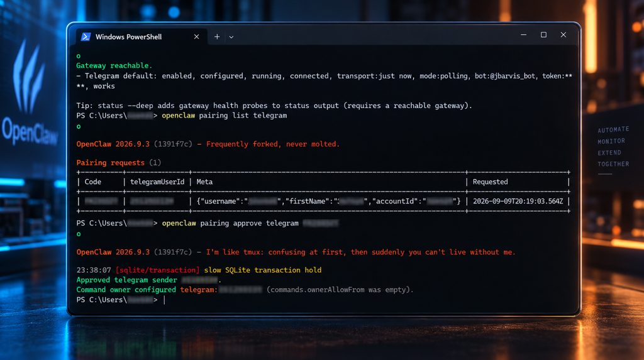Click the 'Pairing requests' heading

tap(111, 163)
